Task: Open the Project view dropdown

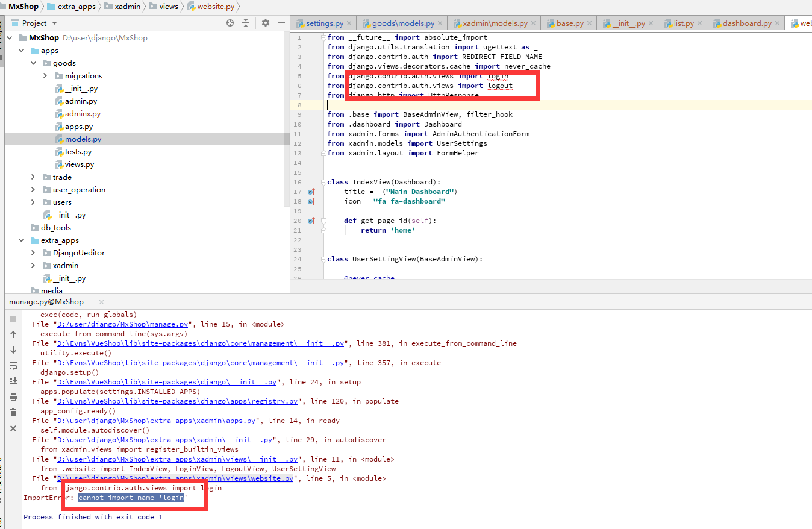Action: click(x=54, y=23)
